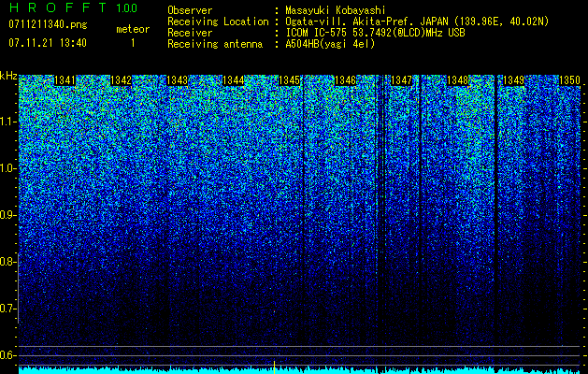Click the yellow meteor detection spike marker
Viewport: 588px width, 374px height.
point(274,367)
